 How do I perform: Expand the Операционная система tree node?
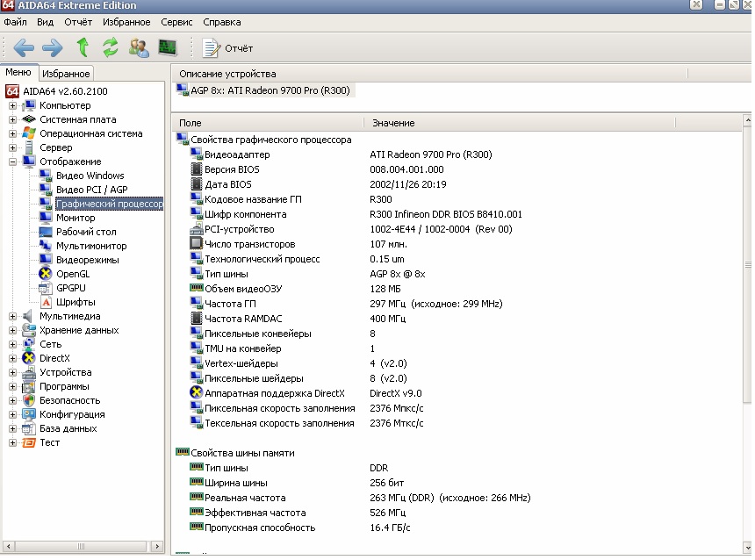(x=12, y=133)
